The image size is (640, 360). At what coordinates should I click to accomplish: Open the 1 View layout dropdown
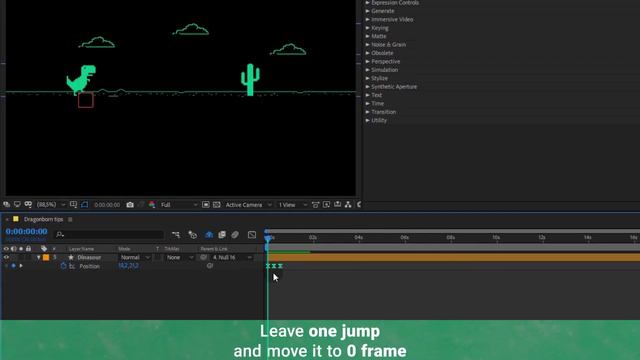click(292, 204)
